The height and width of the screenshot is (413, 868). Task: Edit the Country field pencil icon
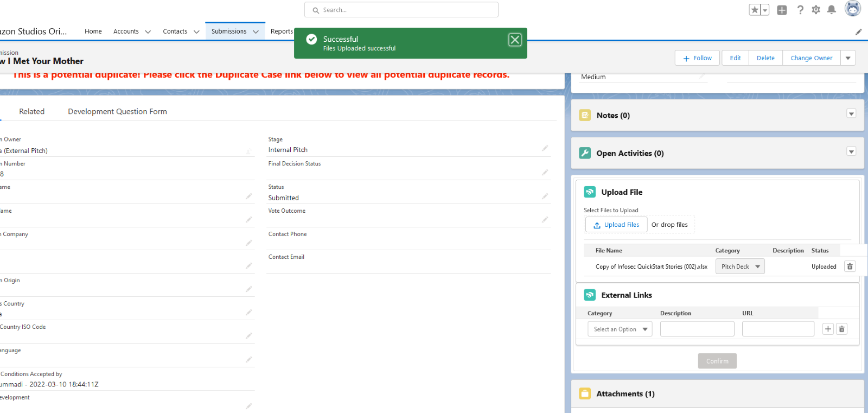(x=248, y=313)
